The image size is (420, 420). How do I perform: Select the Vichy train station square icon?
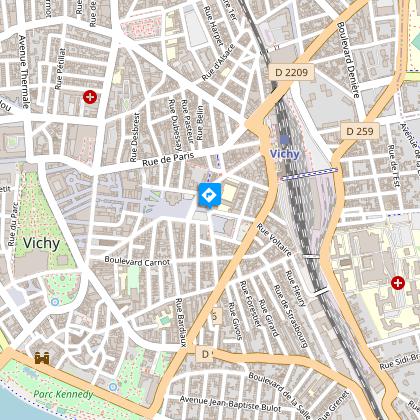click(284, 140)
